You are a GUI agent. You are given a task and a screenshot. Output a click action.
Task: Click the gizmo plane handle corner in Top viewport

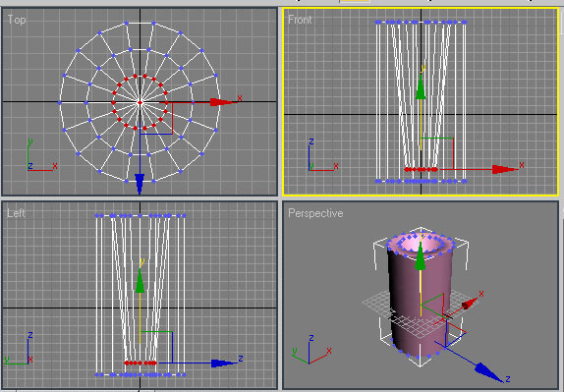click(172, 134)
